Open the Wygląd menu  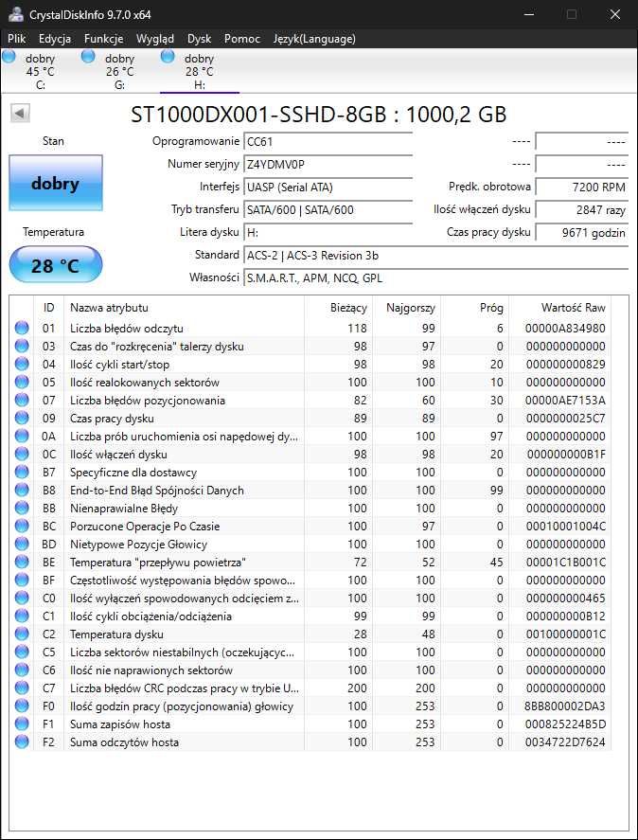(x=155, y=39)
